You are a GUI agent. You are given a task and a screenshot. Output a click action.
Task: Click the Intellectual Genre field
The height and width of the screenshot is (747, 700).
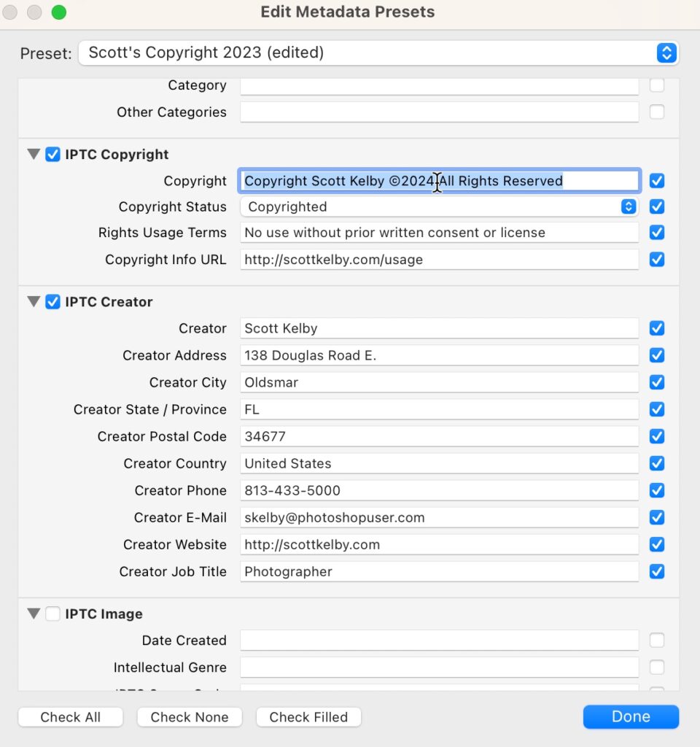pos(439,667)
